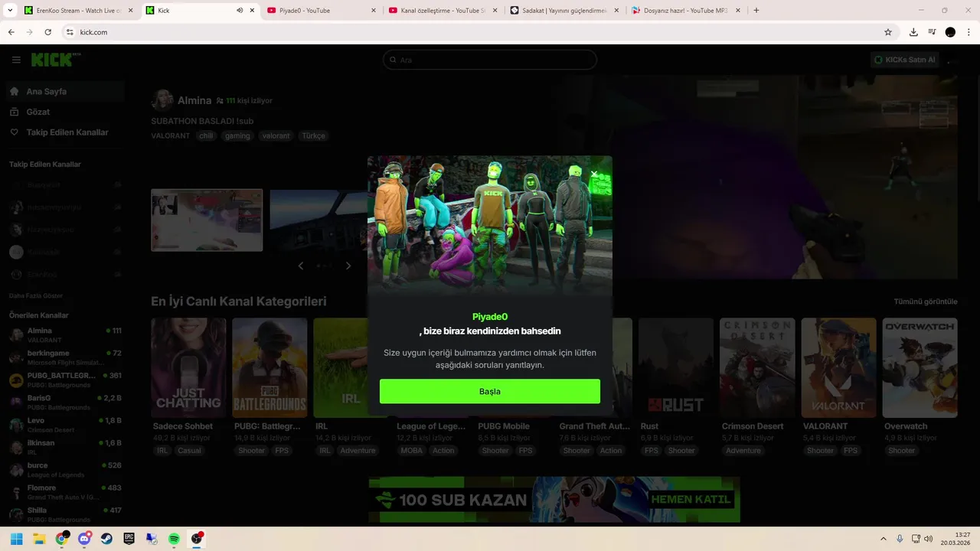Open berkingame in recommended channels
The height and width of the screenshot is (551, 980).
(64, 357)
